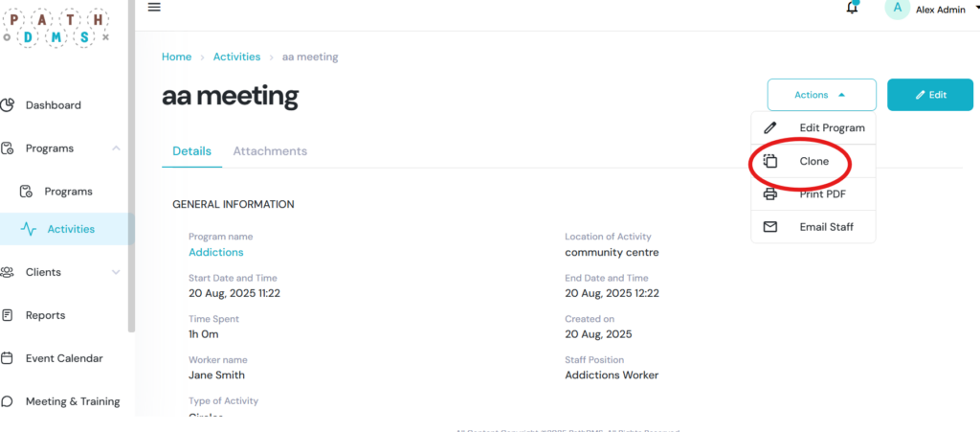Select Clone from the Actions menu
The image size is (980, 432).
pyautogui.click(x=813, y=162)
